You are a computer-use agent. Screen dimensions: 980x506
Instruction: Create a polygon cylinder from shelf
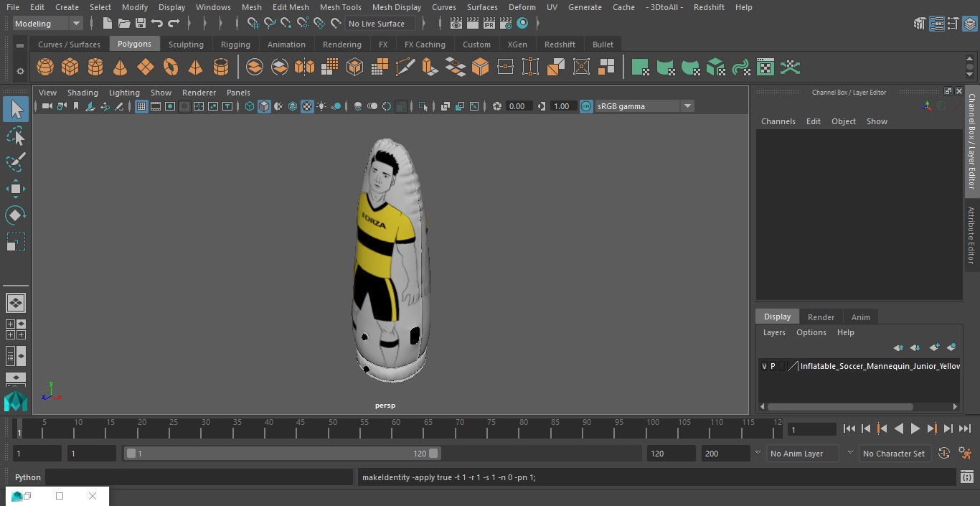pos(95,67)
